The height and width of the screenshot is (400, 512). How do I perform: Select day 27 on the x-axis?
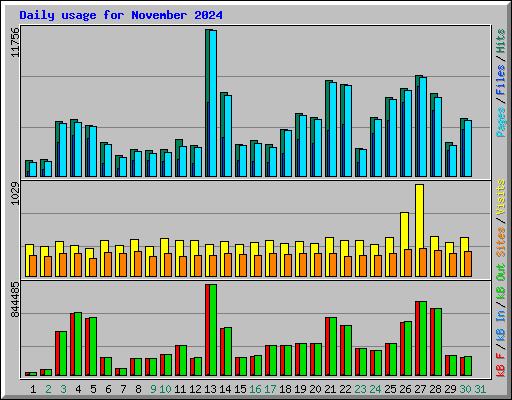point(420,389)
